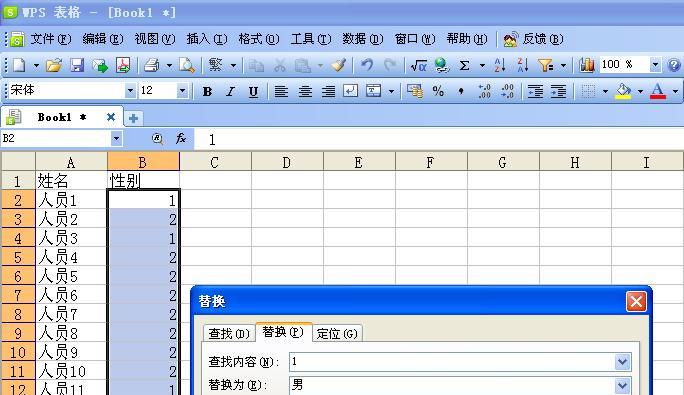This screenshot has width=684, height=395.
Task: Open help question mark icon
Action: [674, 65]
